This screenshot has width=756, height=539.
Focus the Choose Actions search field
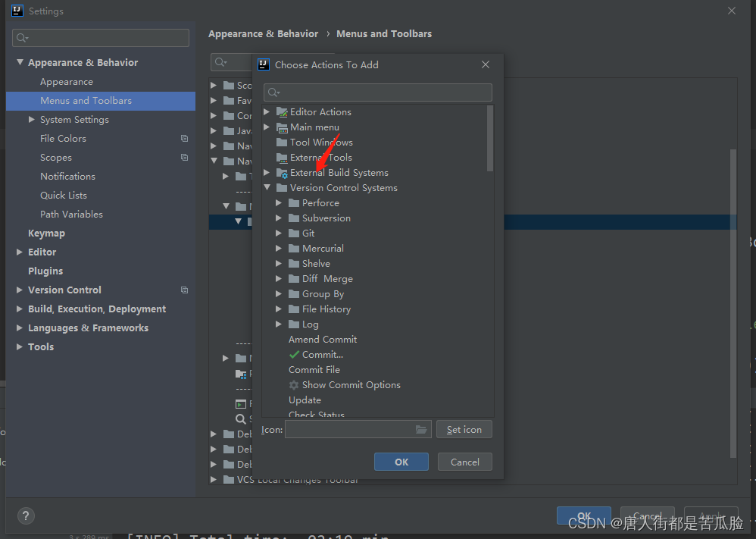(377, 92)
